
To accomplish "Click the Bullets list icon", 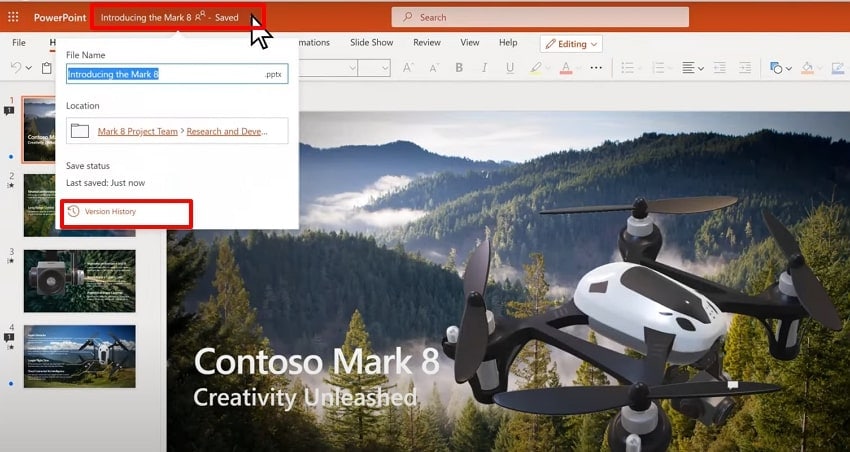I will click(x=627, y=68).
